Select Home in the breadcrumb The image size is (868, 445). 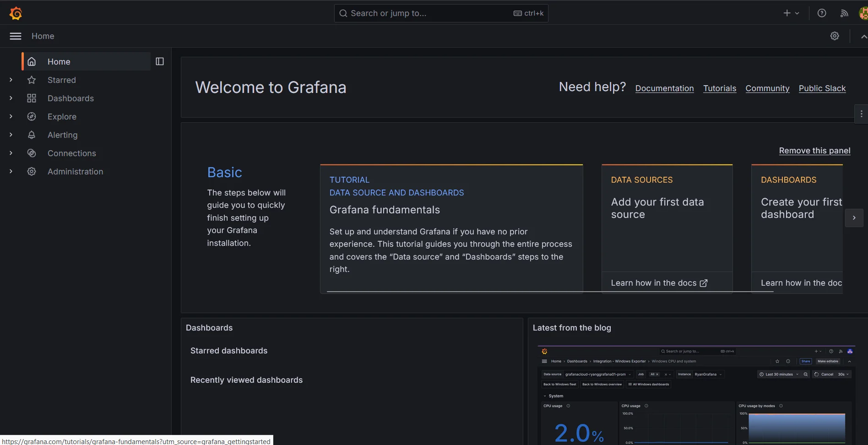pyautogui.click(x=43, y=36)
